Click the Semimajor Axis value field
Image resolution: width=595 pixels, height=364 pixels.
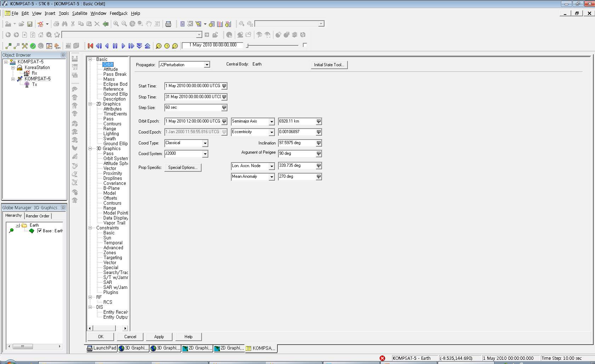[297, 121]
